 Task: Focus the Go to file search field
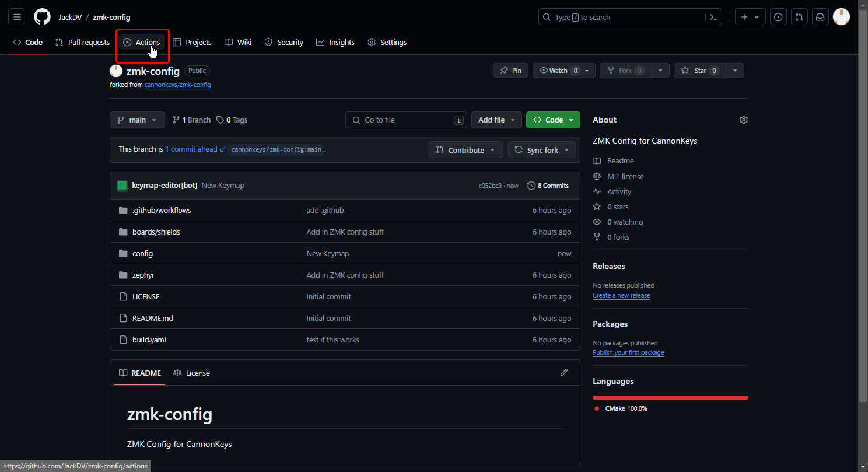pos(406,120)
